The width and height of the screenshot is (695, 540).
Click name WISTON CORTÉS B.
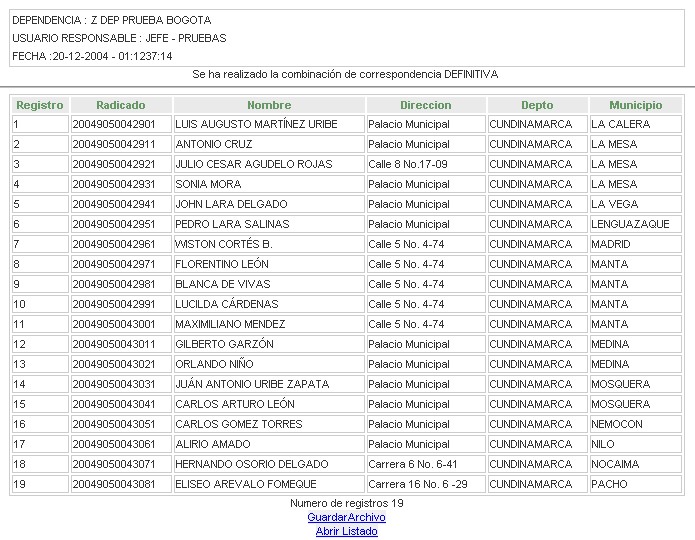pyautogui.click(x=224, y=244)
